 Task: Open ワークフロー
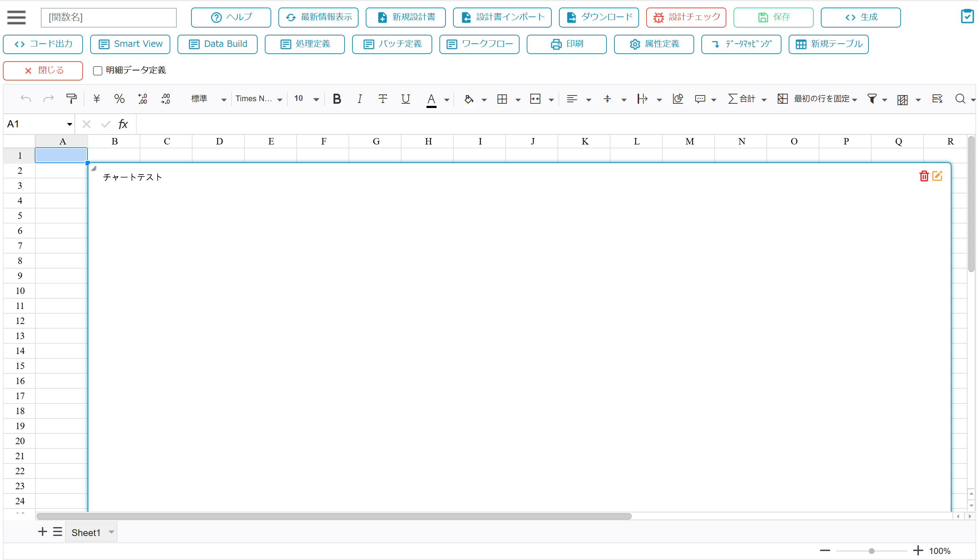coord(479,44)
